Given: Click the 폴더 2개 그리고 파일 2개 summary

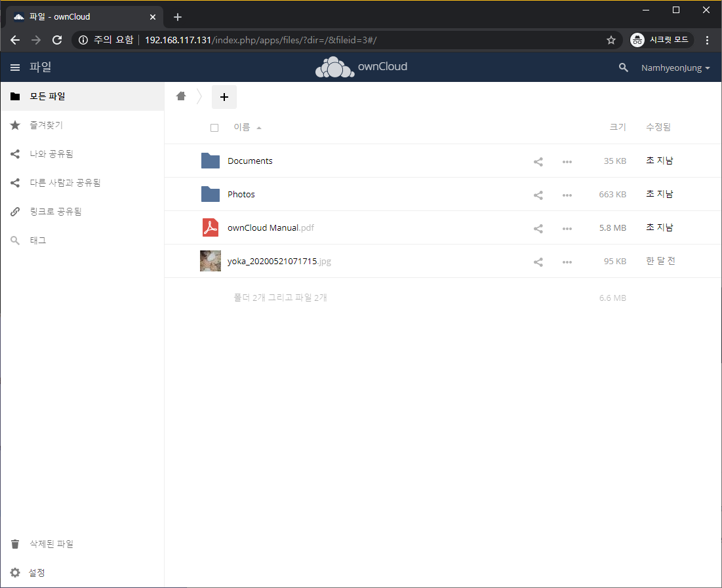Looking at the screenshot, I should coord(280,298).
